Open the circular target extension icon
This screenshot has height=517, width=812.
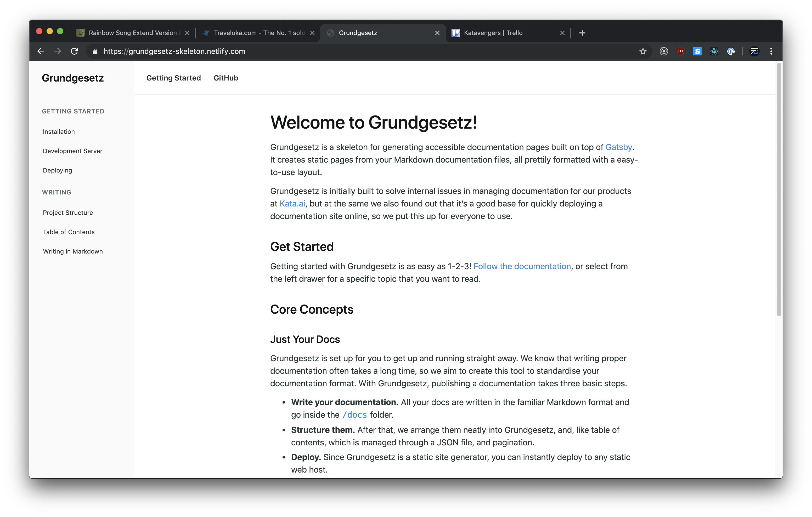coord(664,51)
